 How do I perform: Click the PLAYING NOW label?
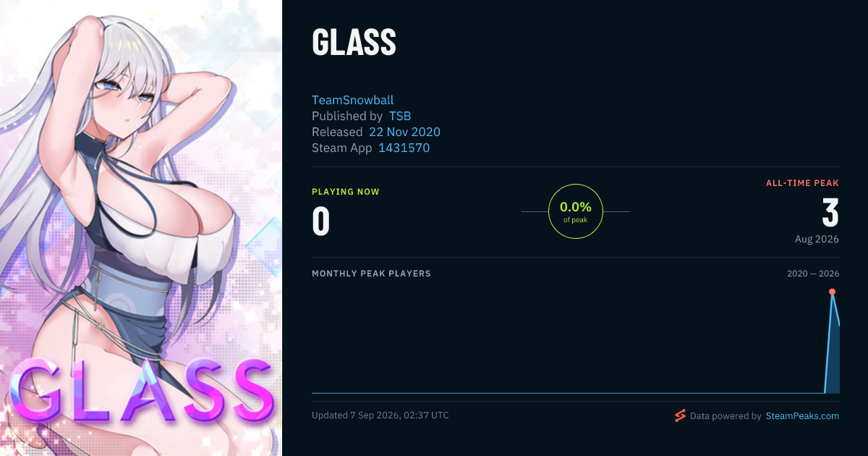pyautogui.click(x=345, y=192)
